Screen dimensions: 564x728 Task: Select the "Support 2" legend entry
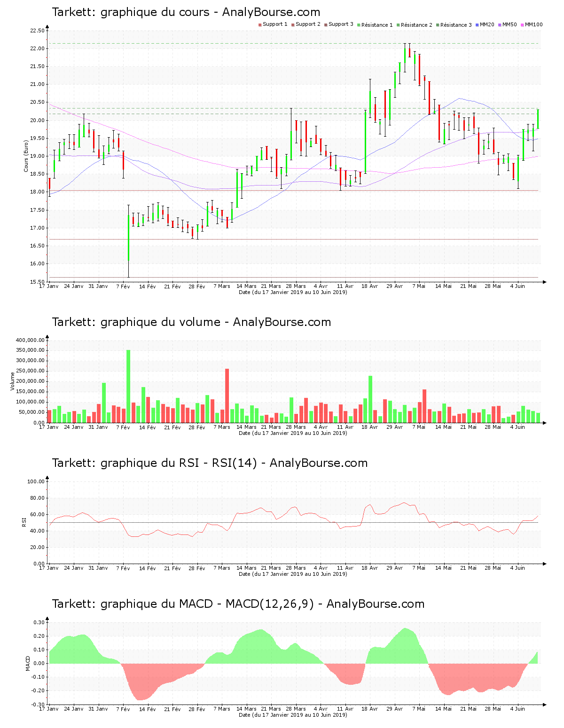click(x=306, y=24)
